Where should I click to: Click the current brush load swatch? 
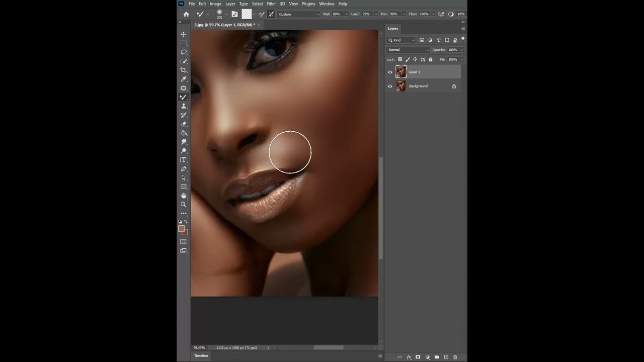click(x=247, y=14)
